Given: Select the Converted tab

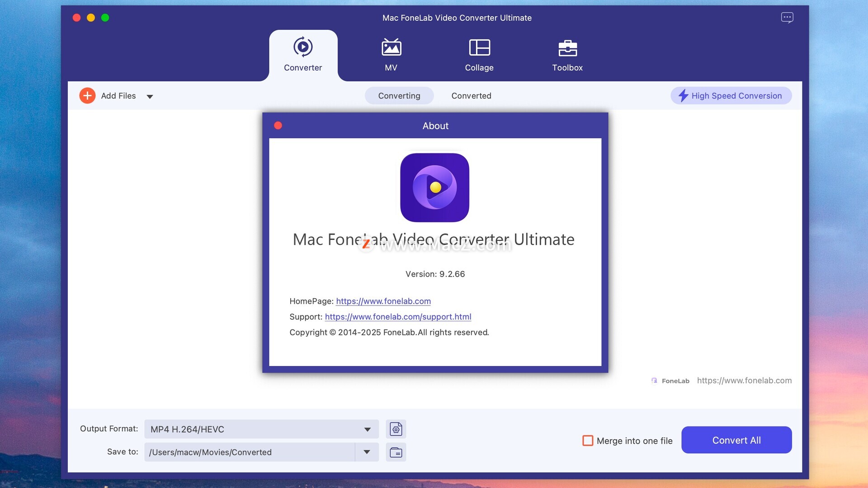Looking at the screenshot, I should point(471,96).
